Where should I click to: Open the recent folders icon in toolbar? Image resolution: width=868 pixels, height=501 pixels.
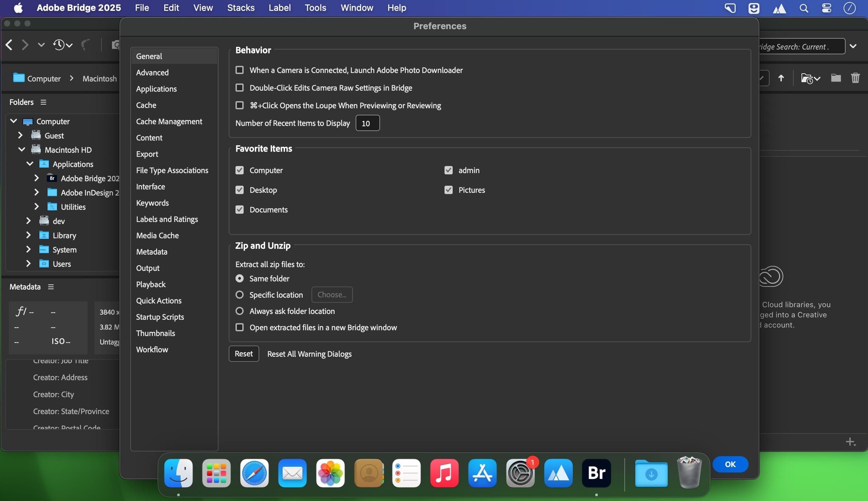pos(810,78)
